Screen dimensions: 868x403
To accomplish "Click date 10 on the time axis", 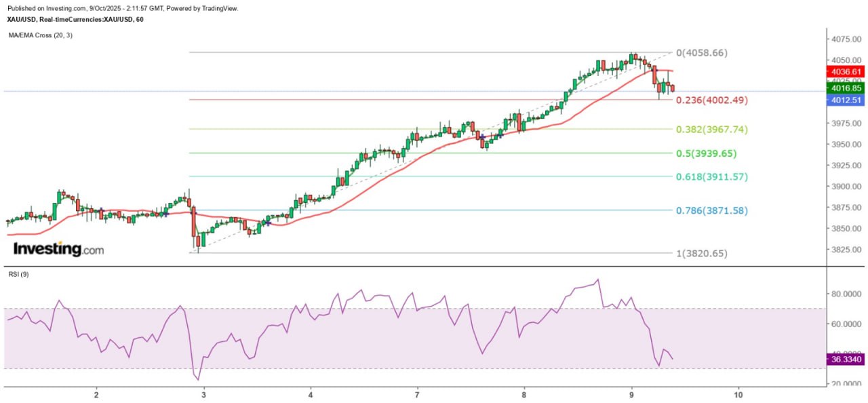I will pos(738,394).
